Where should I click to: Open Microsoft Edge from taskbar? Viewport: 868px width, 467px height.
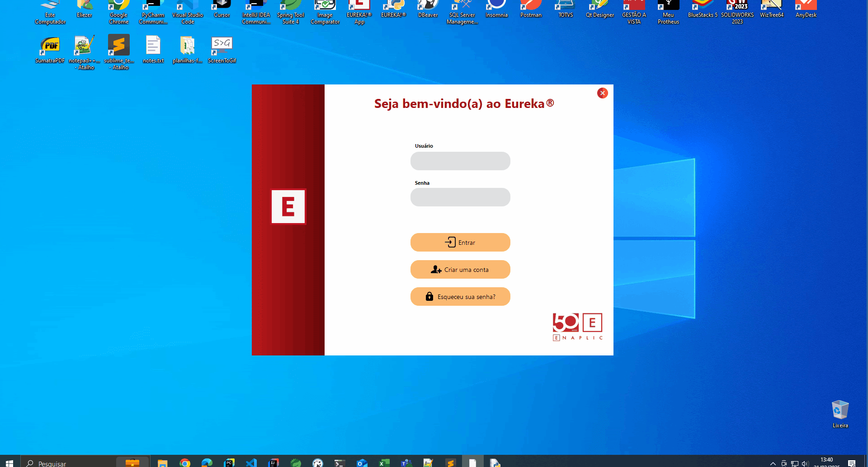(207, 463)
